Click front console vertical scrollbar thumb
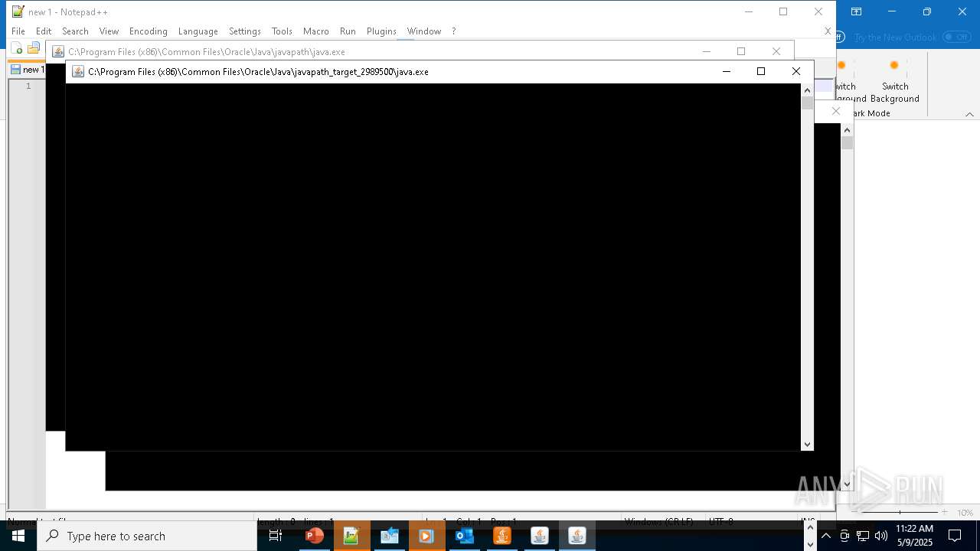 (x=807, y=103)
